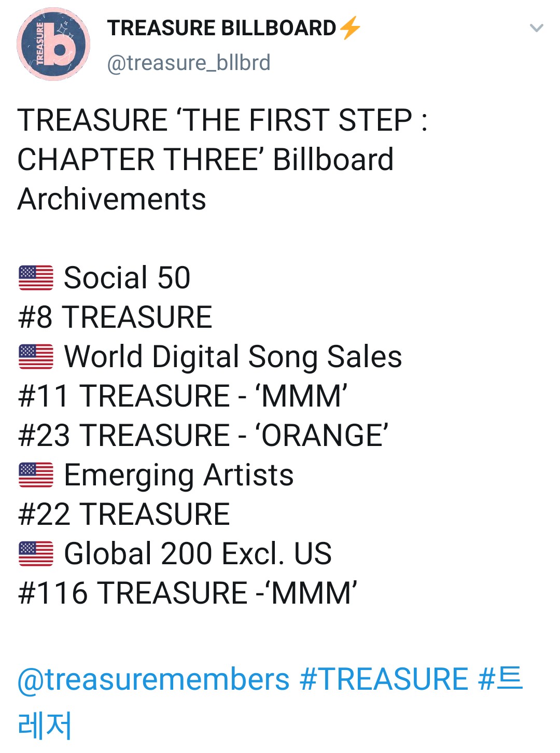
Task: Click US flag beside Emerging Artists
Action: (36, 475)
